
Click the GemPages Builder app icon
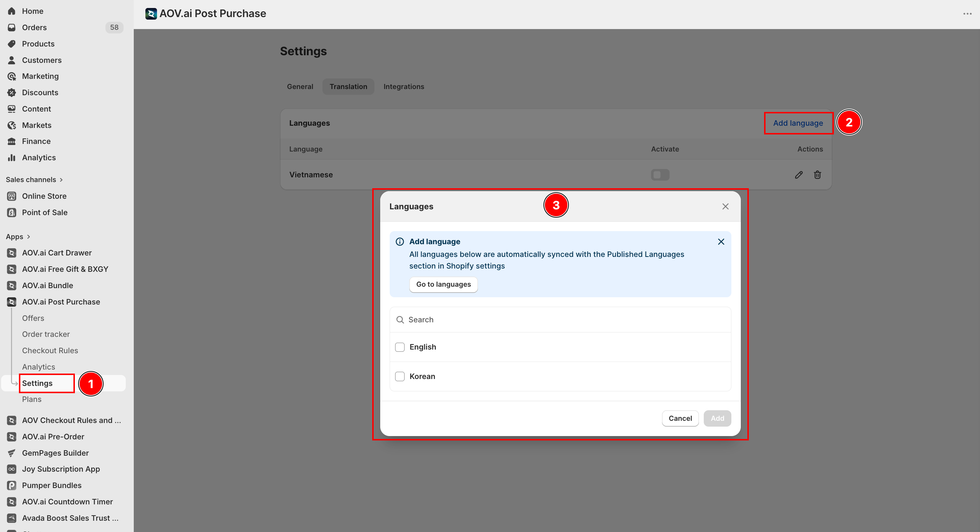pos(12,453)
